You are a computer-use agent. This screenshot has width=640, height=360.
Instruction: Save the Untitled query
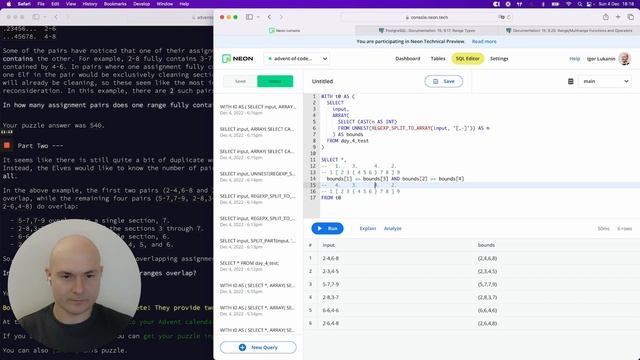444,81
